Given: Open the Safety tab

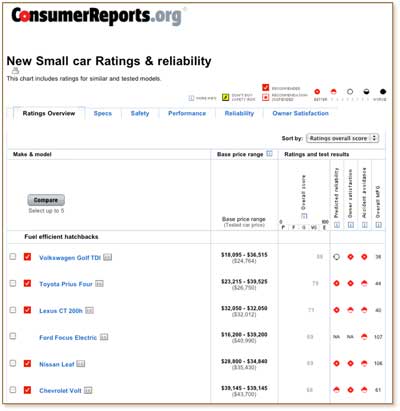Looking at the screenshot, I should point(140,113).
